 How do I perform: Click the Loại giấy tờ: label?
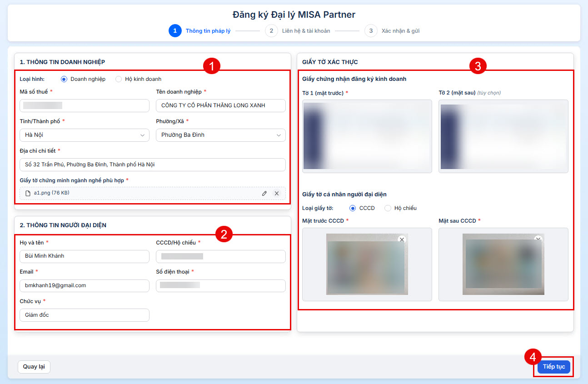point(318,208)
